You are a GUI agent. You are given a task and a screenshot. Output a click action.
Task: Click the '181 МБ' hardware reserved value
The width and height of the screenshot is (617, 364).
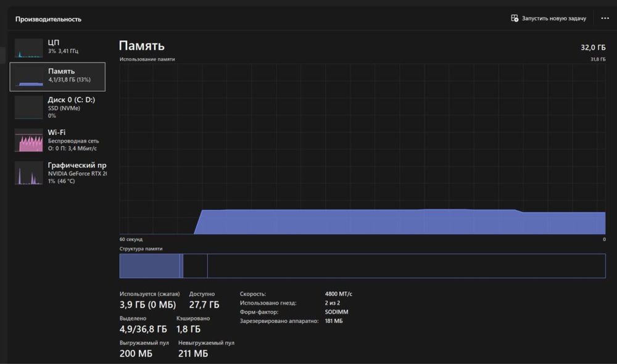point(334,321)
